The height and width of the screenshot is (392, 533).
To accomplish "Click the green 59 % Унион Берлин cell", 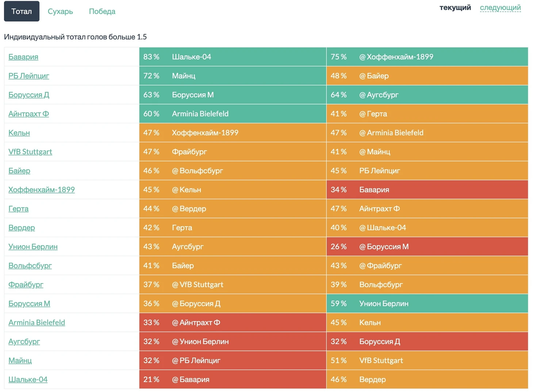I will coord(427,304).
